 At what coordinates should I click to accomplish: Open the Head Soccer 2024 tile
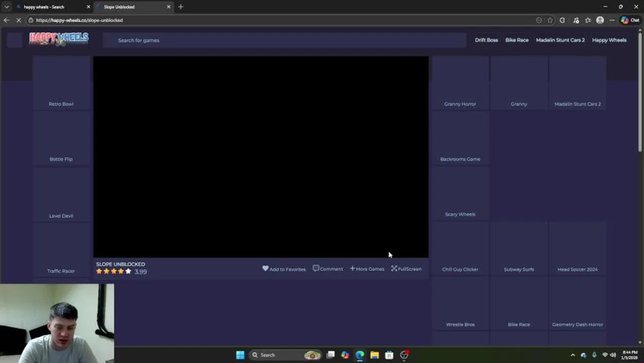[x=577, y=248]
